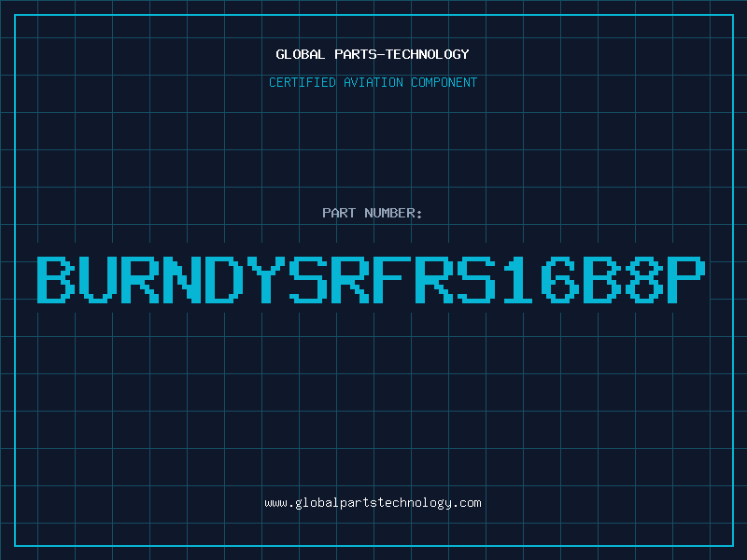Click the CERTIFIED AVIATION COMPONENT subtitle
This screenshot has width=747, height=560.
click(373, 82)
